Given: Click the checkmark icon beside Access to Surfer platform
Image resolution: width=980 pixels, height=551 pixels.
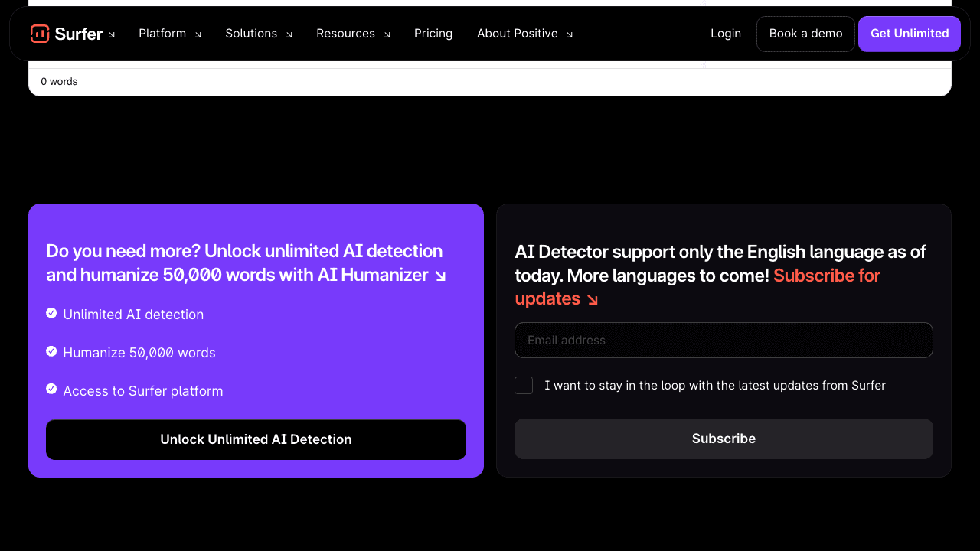Looking at the screenshot, I should pos(51,389).
